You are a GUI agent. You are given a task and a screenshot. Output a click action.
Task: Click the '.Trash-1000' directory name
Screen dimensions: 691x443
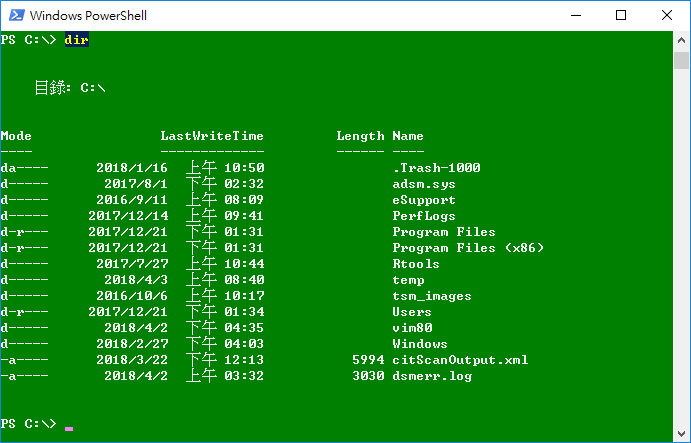(436, 168)
